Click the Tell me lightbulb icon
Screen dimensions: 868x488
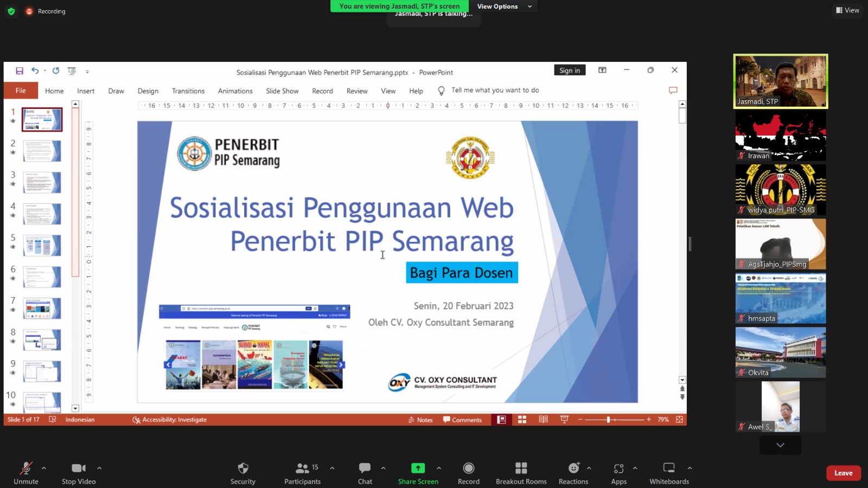[x=442, y=91]
